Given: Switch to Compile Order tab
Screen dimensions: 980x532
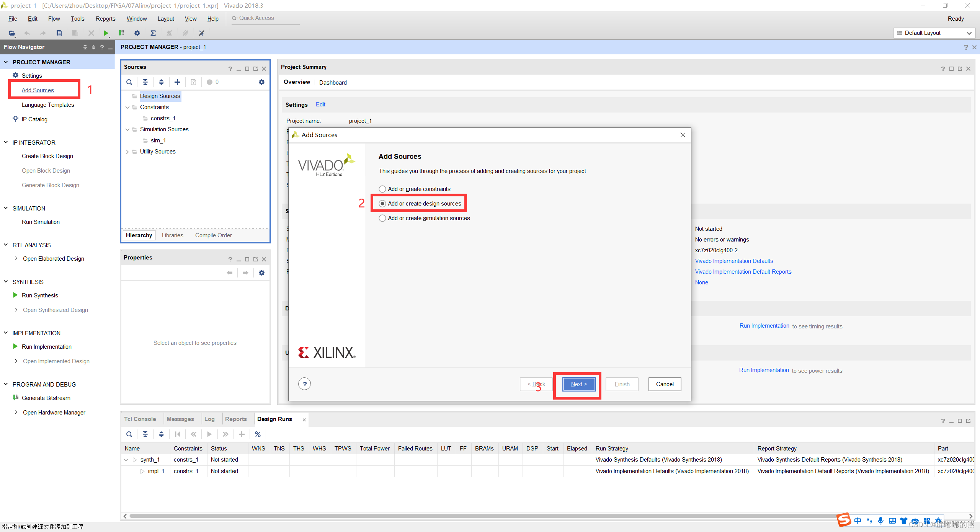Looking at the screenshot, I should pos(213,235).
